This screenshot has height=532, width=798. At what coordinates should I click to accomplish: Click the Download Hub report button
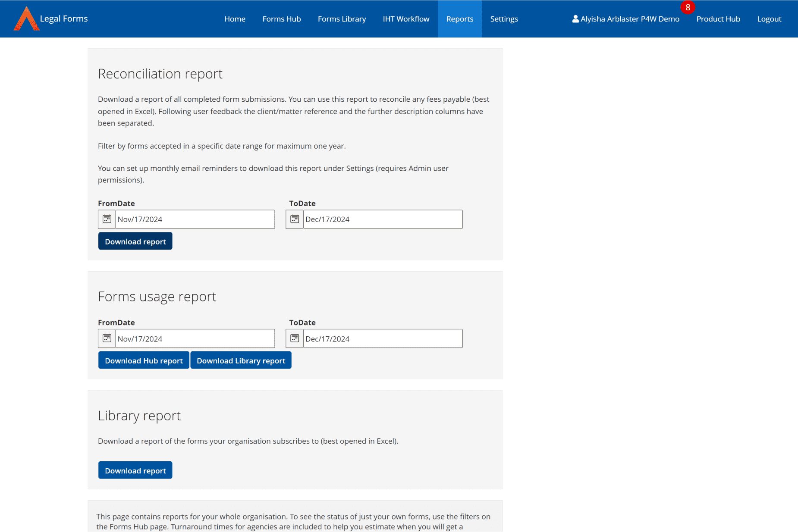[x=144, y=360]
